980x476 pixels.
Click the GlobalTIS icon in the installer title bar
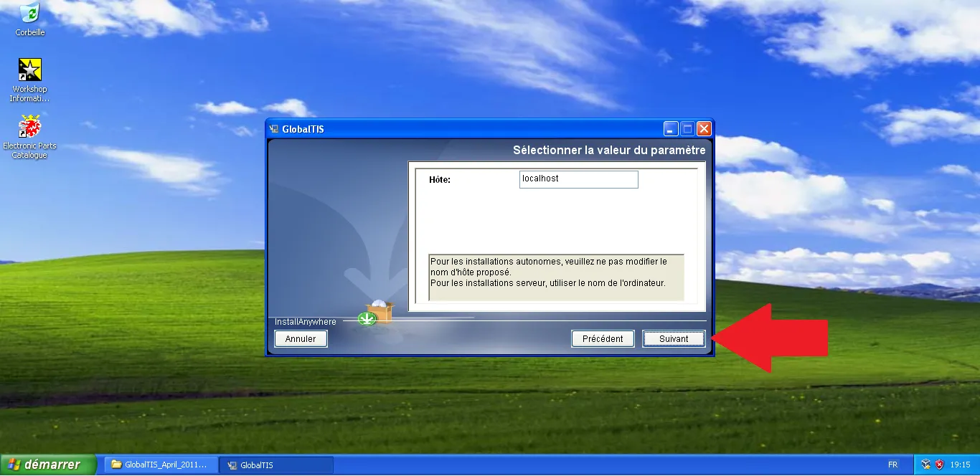(273, 128)
